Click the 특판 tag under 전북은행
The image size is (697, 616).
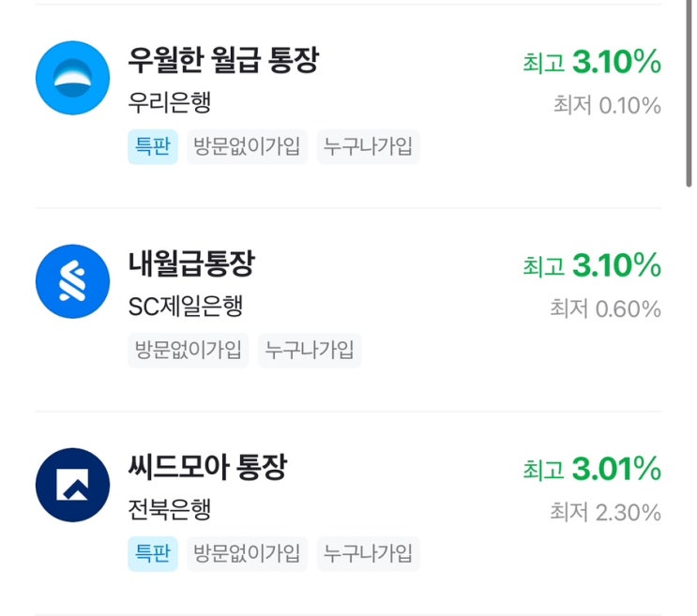pyautogui.click(x=152, y=554)
